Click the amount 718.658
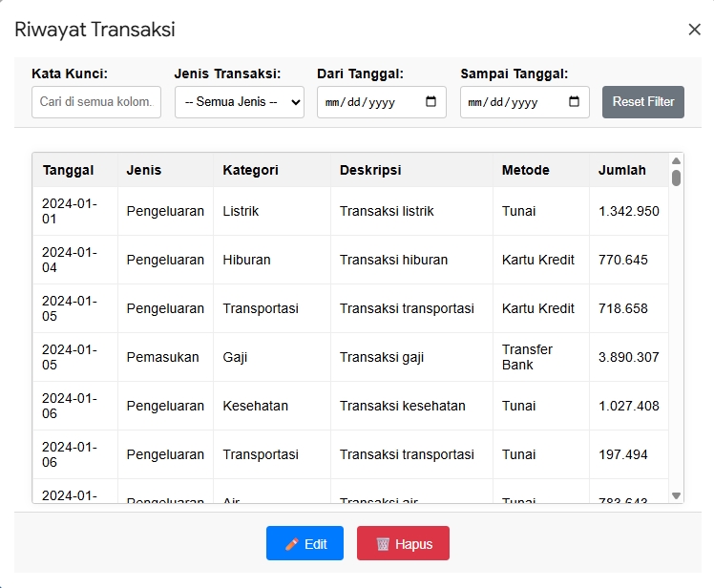714x588 pixels. (x=629, y=308)
